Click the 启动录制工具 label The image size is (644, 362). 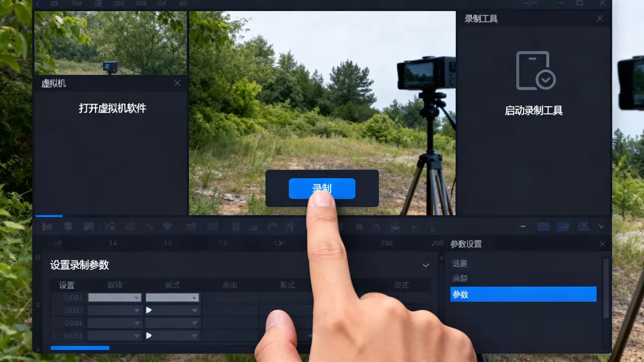(534, 111)
